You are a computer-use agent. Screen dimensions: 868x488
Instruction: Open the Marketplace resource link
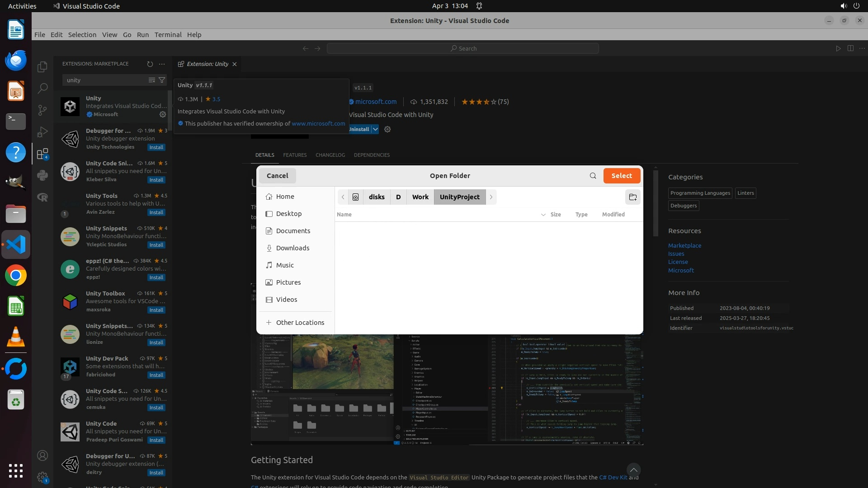tap(684, 245)
